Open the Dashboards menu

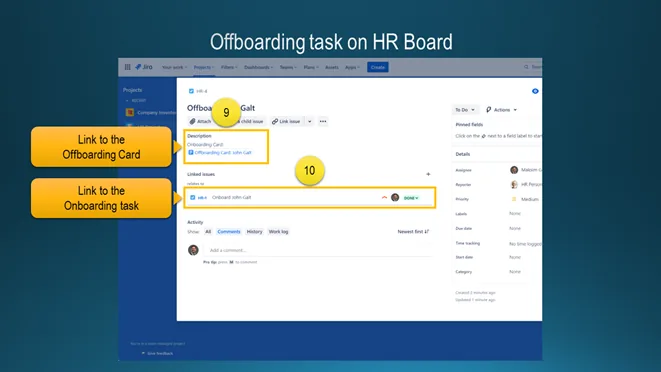coord(258,67)
